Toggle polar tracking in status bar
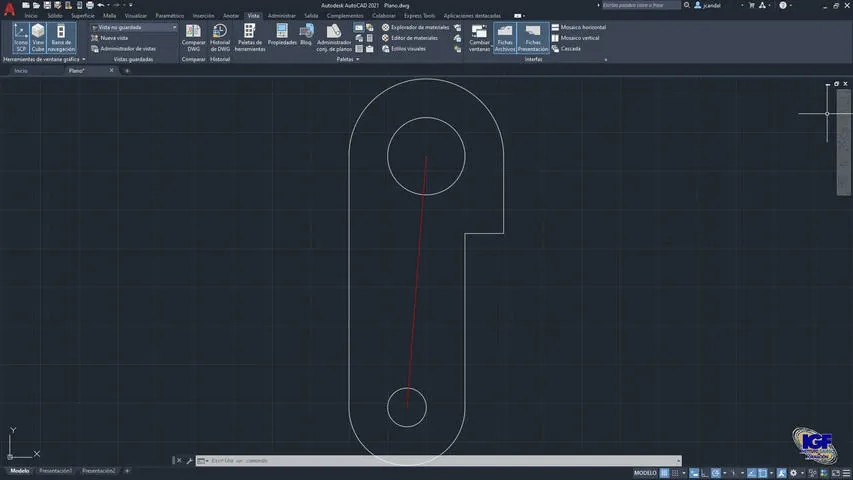 [716, 473]
